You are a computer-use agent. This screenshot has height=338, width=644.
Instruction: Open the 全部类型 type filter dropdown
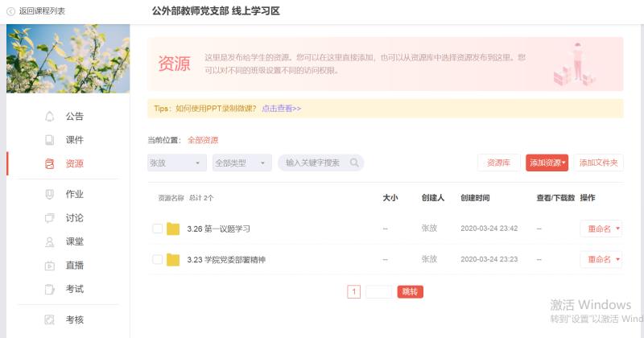tap(242, 163)
